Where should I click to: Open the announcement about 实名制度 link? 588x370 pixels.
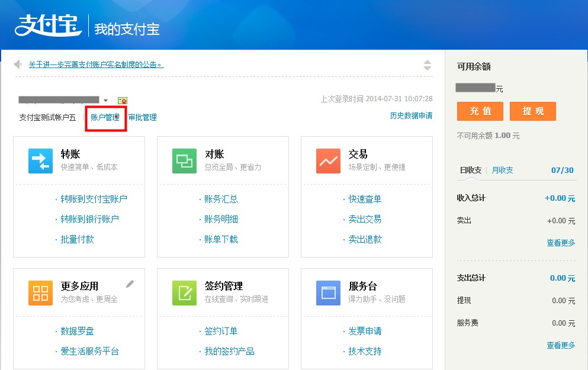97,65
